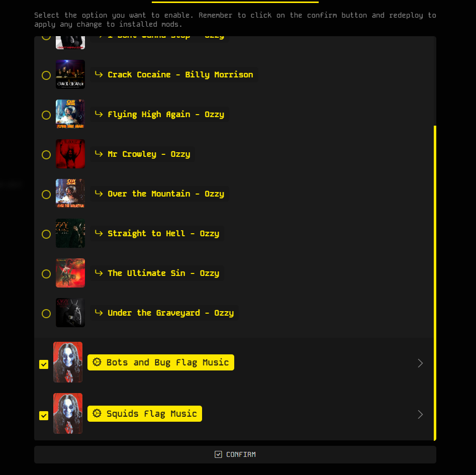The width and height of the screenshot is (476, 475).
Task: Expand Squids Flag Music using right chevron
Action: pos(420,415)
